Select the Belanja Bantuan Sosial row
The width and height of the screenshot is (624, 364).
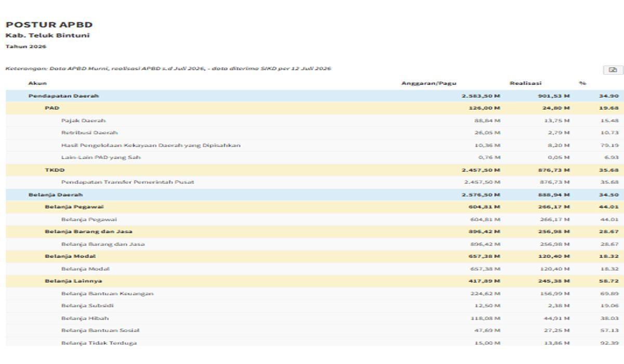(315, 330)
